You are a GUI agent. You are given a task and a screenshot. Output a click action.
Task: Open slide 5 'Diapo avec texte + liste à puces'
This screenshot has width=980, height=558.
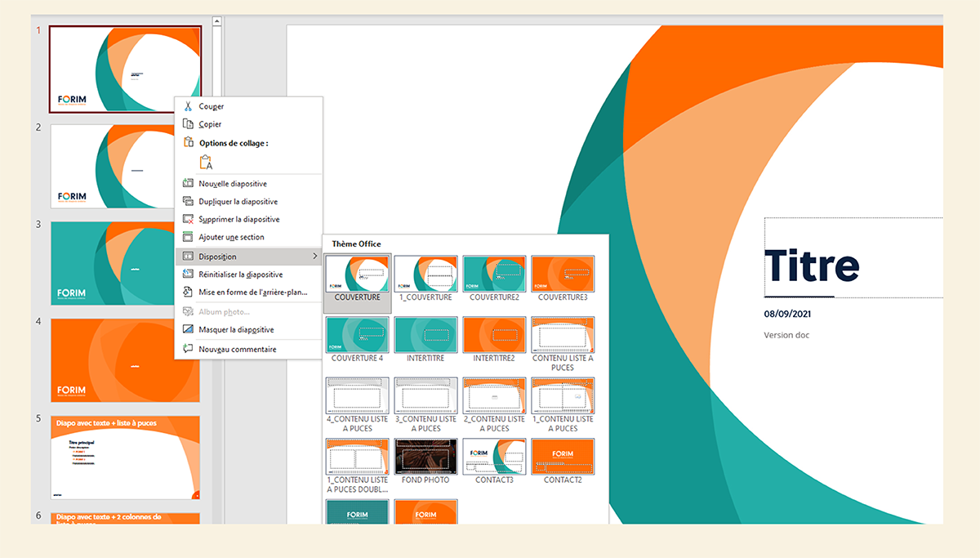[125, 458]
